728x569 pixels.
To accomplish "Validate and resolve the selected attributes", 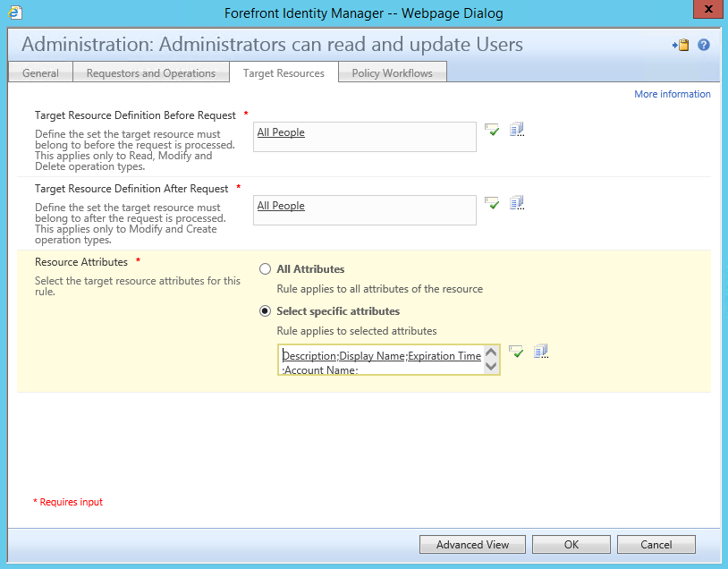I will 516,352.
